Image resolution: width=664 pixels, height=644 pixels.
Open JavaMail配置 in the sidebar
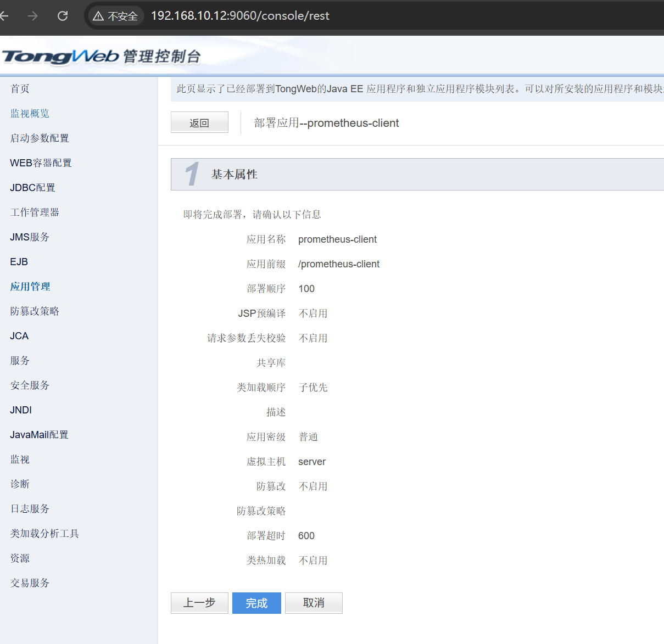pyautogui.click(x=39, y=435)
